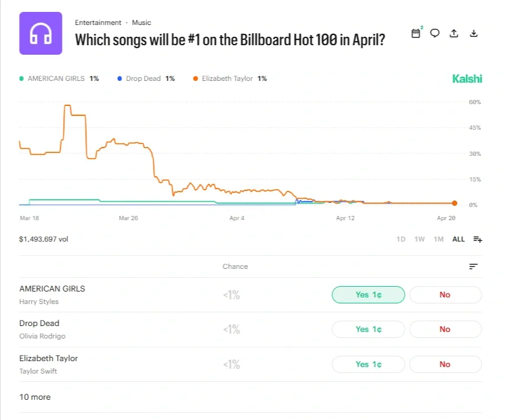Click the orange endpoint marker on the chart
506x420 pixels.
(454, 203)
